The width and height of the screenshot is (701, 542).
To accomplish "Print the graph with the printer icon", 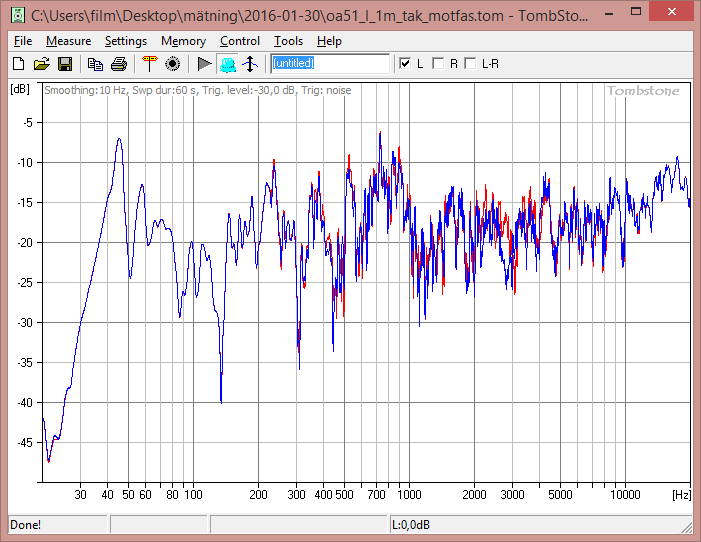I will click(x=119, y=64).
